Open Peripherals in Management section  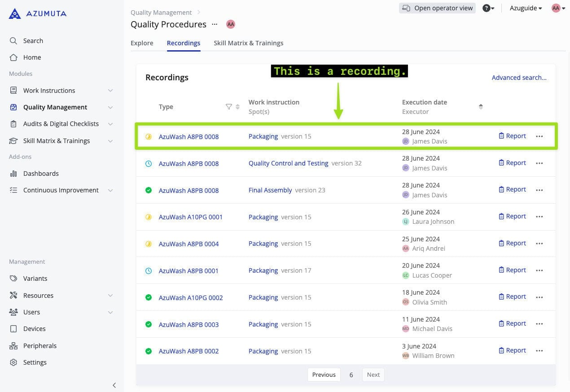tap(39, 346)
